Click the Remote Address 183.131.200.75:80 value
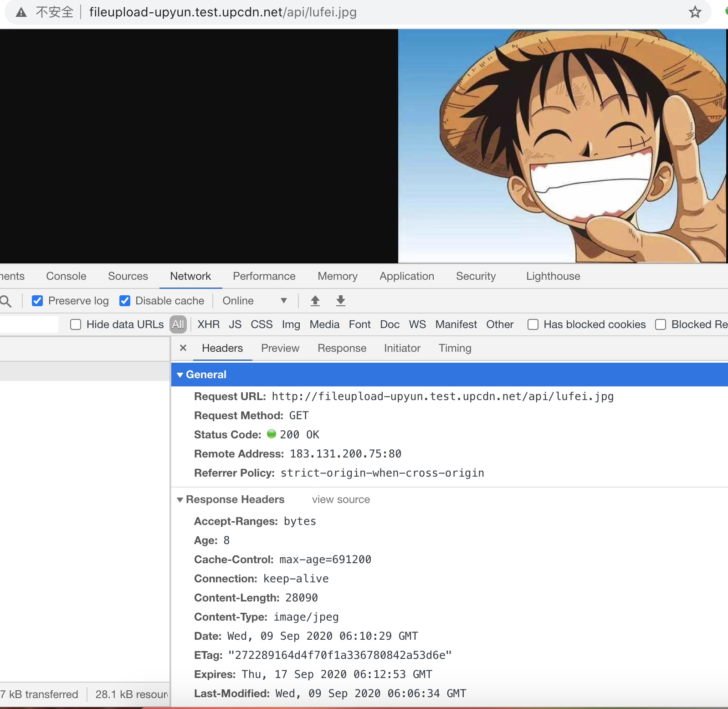The width and height of the screenshot is (728, 709). 346,454
